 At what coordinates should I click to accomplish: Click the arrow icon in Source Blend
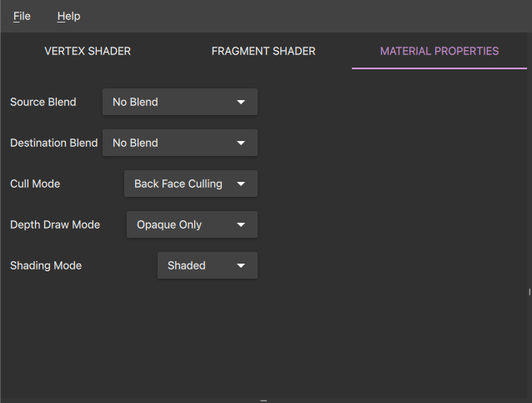tap(241, 102)
